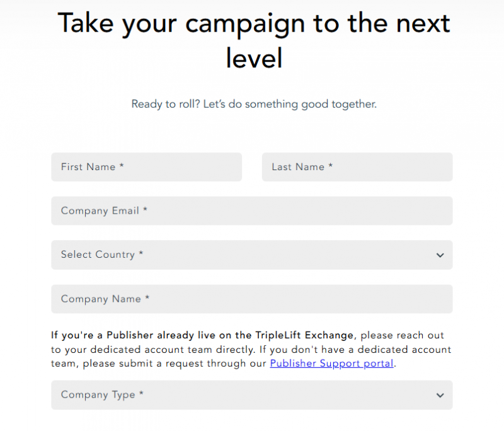This screenshot has height=431, width=504.
Task: Click the Publisher Support portal hyperlink text
Action: (x=331, y=364)
